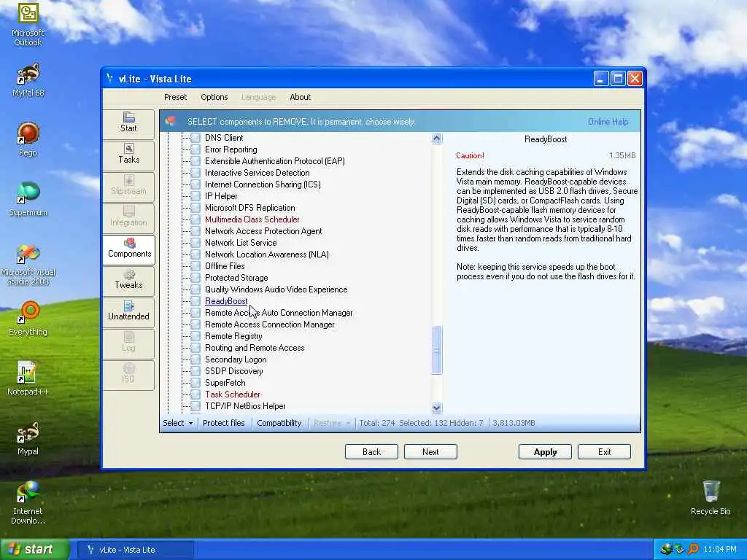The image size is (747, 560).
Task: Tick the Error Reporting checkbox
Action: click(196, 149)
